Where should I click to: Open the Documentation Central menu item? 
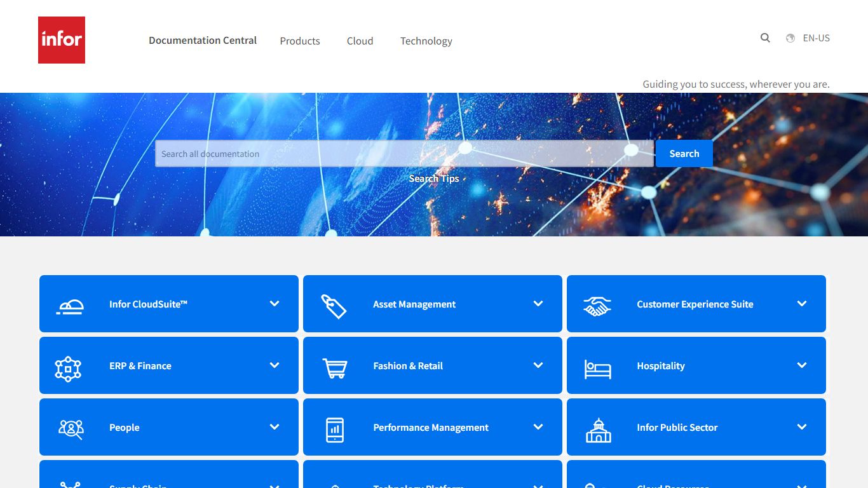pyautogui.click(x=203, y=40)
